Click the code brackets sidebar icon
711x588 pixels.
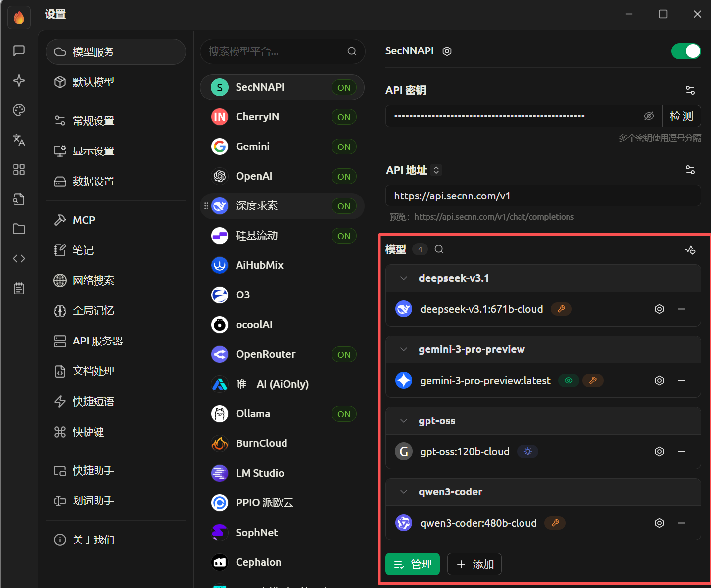(x=19, y=258)
